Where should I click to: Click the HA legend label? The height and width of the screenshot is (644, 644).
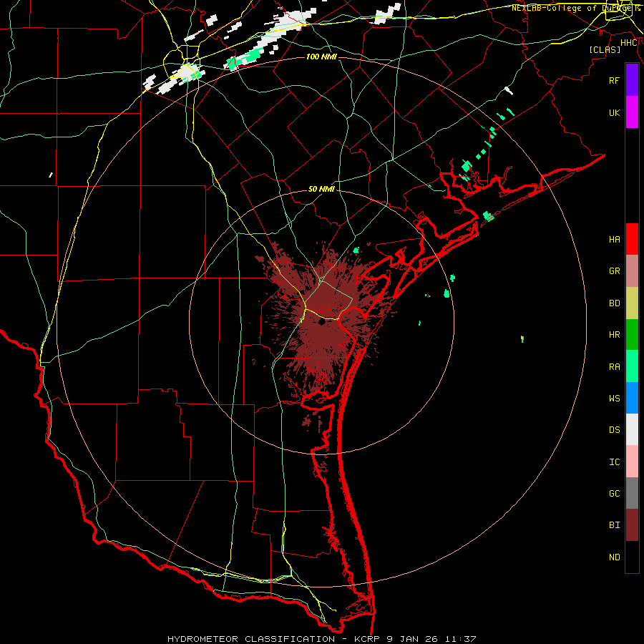[x=614, y=239]
